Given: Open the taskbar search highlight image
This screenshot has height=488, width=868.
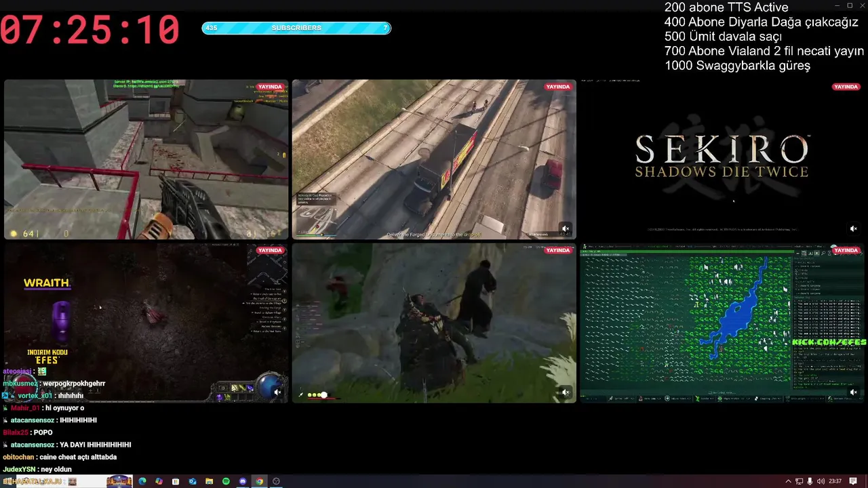Looking at the screenshot, I should click(x=119, y=481).
